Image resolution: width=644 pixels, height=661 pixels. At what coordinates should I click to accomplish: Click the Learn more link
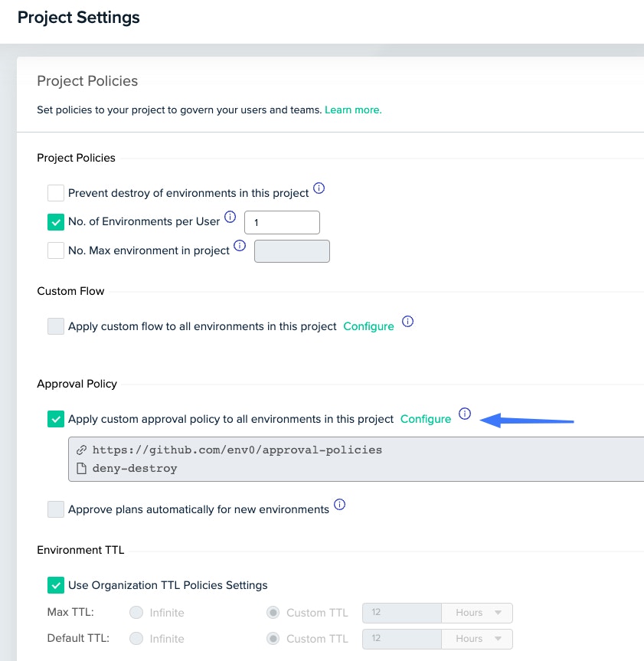tap(353, 110)
